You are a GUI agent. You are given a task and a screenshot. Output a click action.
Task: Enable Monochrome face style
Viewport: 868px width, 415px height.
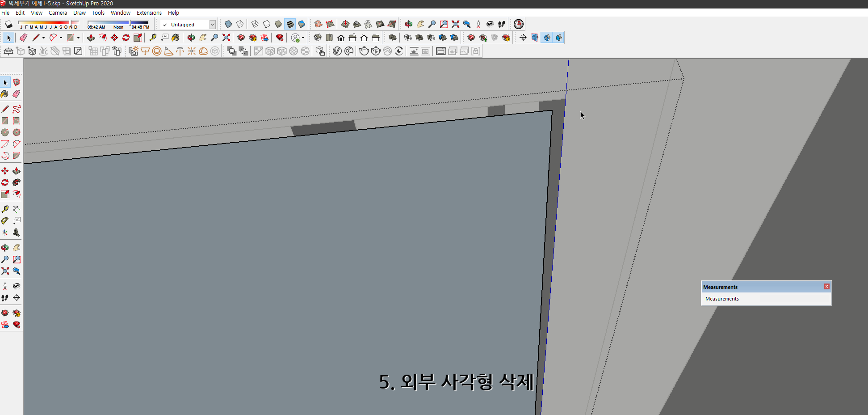click(302, 24)
